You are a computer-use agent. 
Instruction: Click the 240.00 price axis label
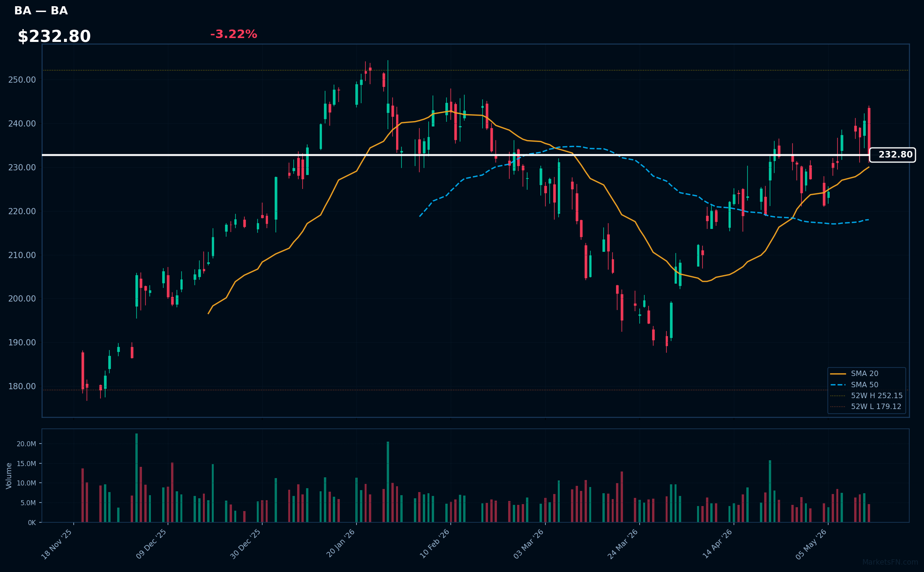22,124
